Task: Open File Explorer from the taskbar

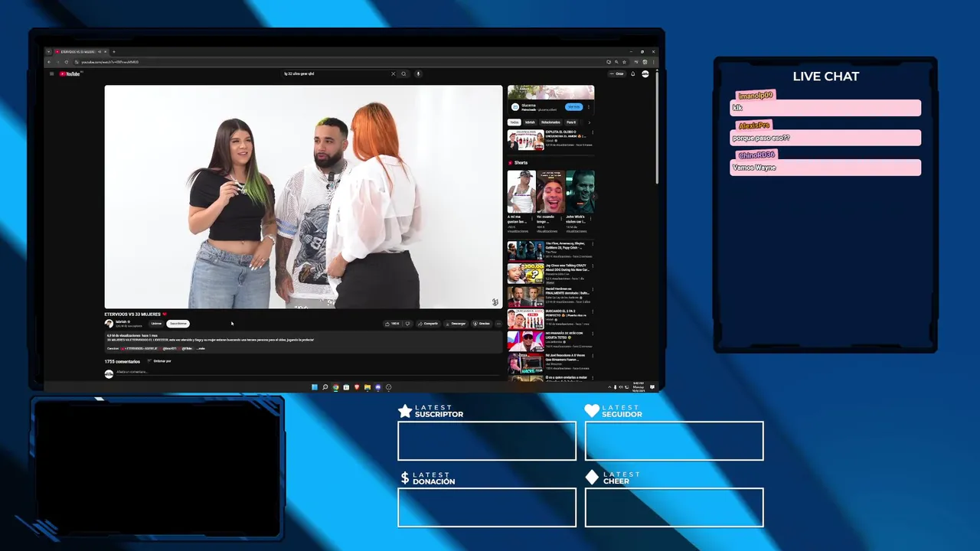Action: [x=367, y=387]
